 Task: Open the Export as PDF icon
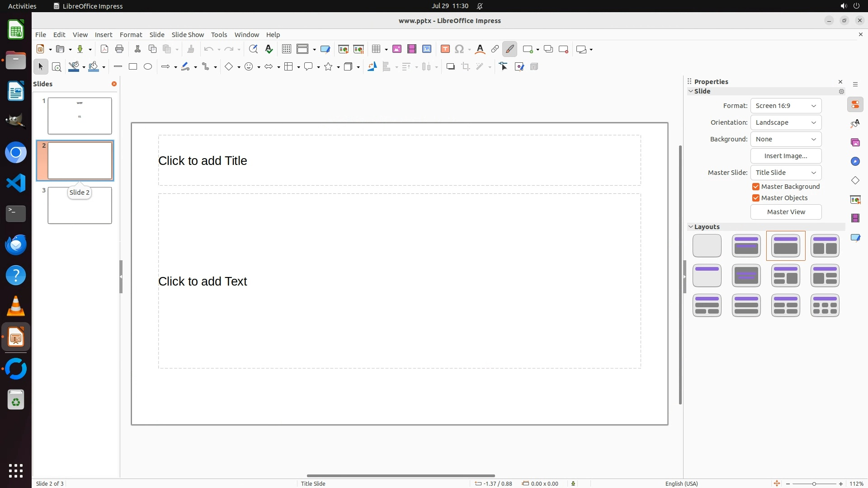104,49
